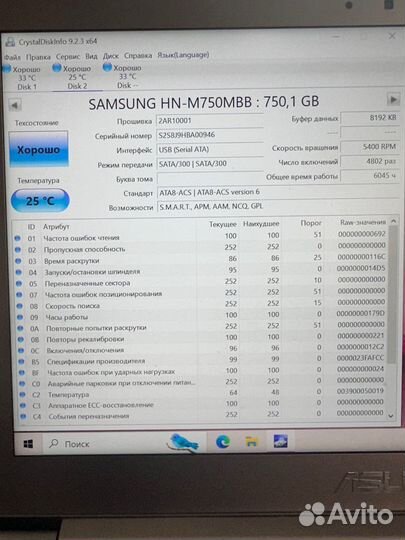Click raw value 00390005001​9 of Температура
The width and height of the screenshot is (405, 540).
(x=360, y=391)
